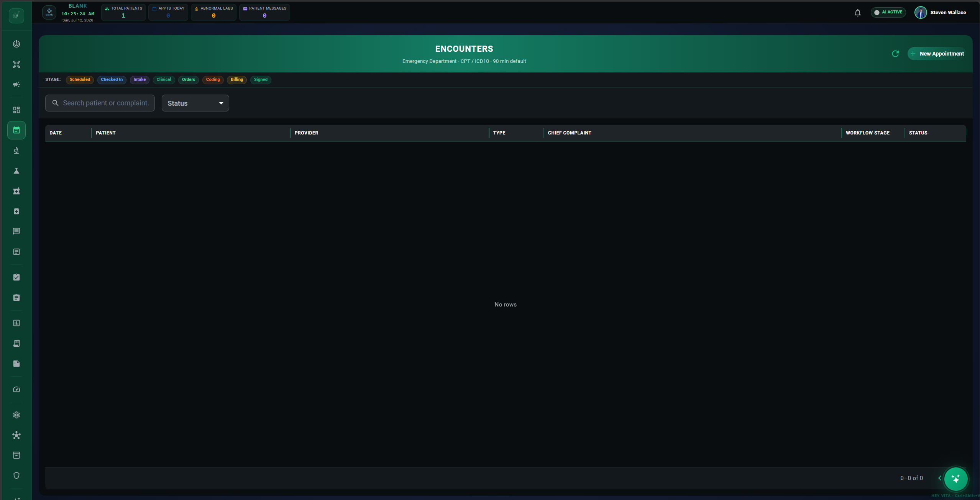Click the "0–0 of 0" pagination text
Image resolution: width=980 pixels, height=500 pixels.
[x=911, y=478]
